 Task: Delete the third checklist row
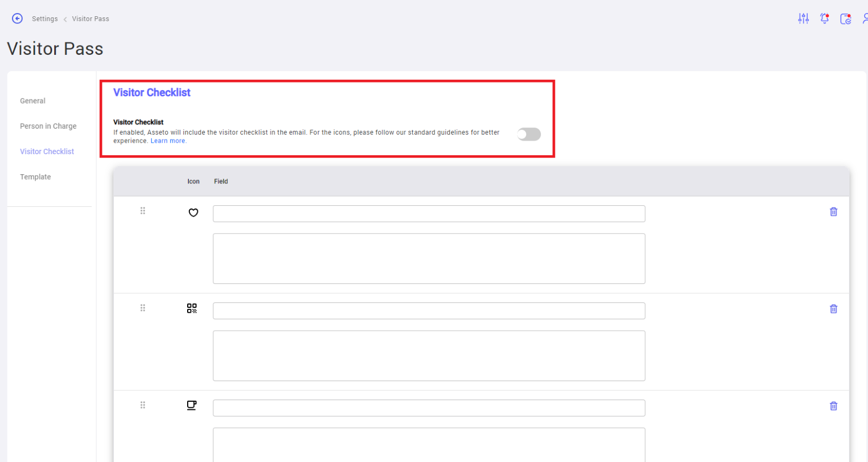click(x=833, y=406)
